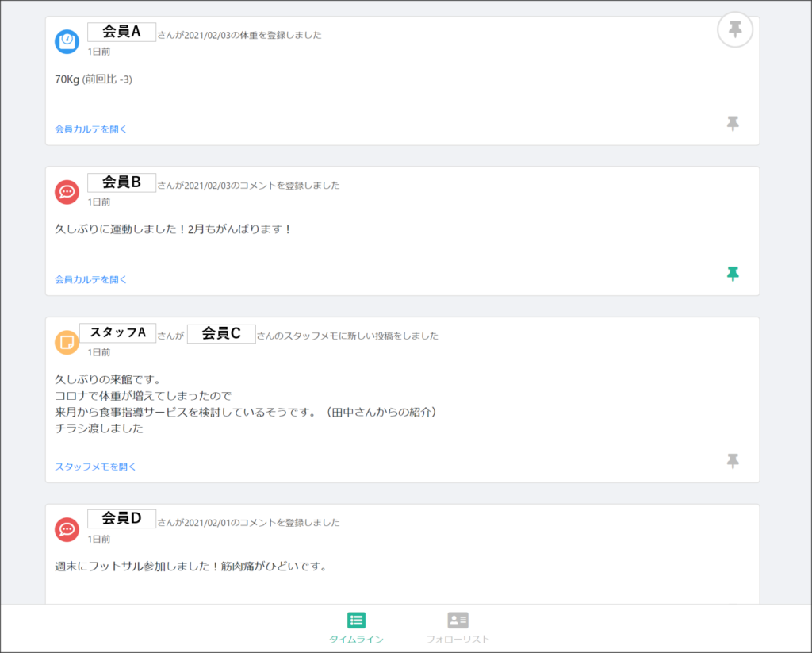The height and width of the screenshot is (653, 812).
Task: Switch to the フォローリスト tab
Action: 458,639
